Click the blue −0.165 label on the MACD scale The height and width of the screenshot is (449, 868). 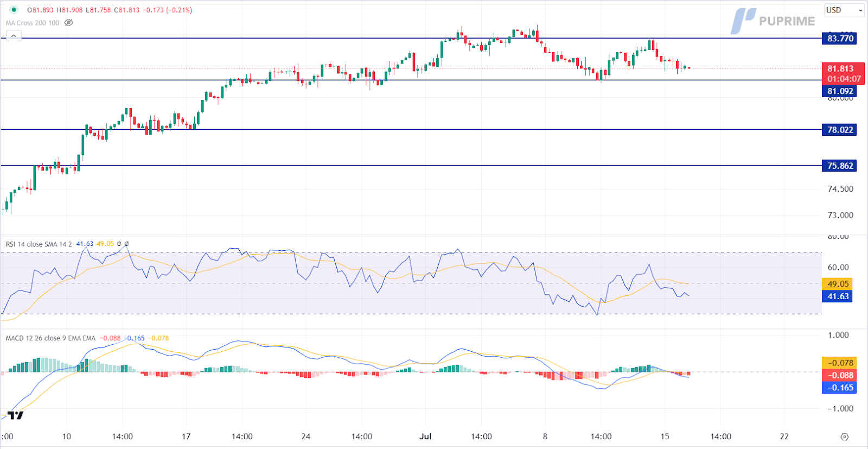(840, 388)
